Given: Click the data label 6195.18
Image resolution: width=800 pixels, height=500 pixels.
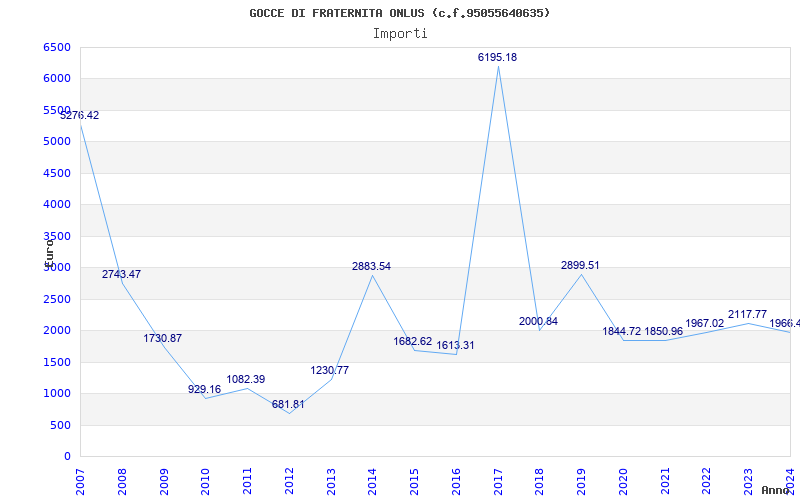Looking at the screenshot, I should tap(497, 57).
